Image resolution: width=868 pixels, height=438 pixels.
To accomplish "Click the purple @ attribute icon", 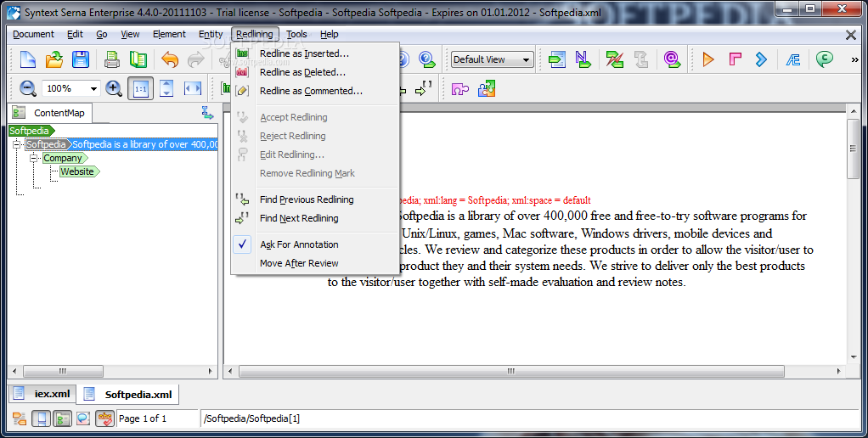I will pos(672,59).
